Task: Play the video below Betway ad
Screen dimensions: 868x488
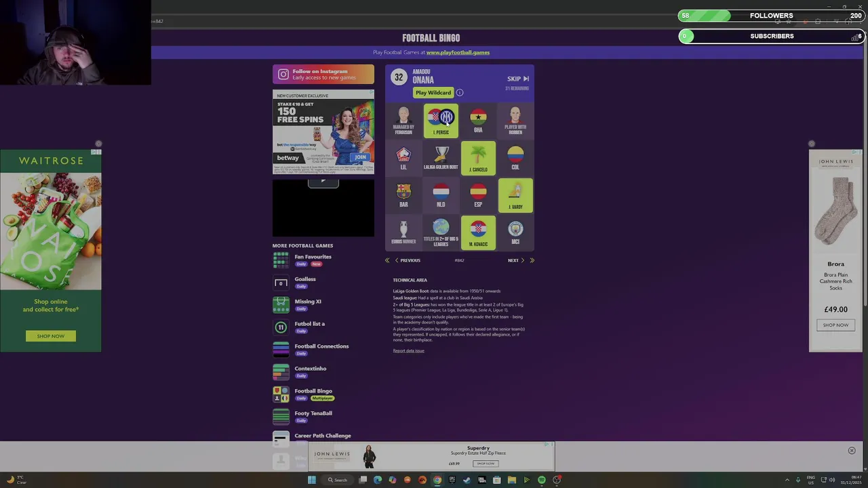Action: point(323,182)
